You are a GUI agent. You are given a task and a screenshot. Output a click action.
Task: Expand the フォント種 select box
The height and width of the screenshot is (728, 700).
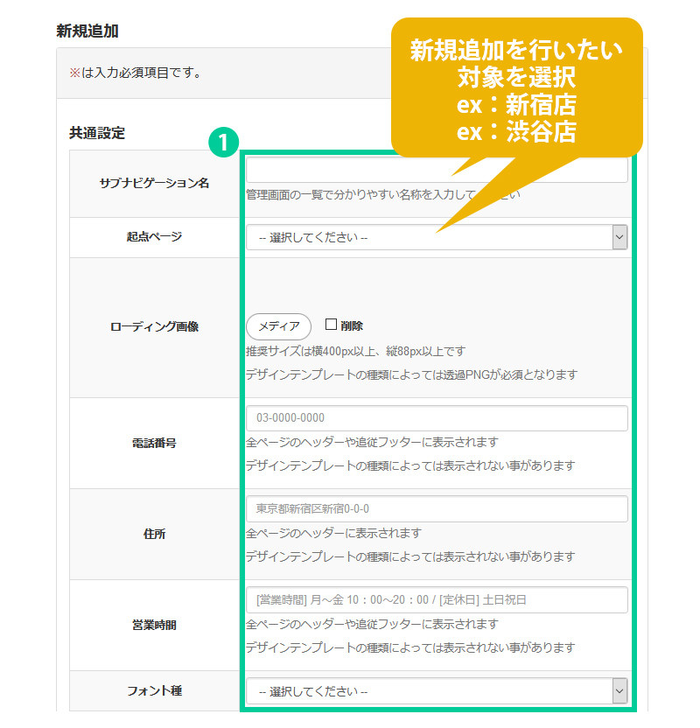437,691
